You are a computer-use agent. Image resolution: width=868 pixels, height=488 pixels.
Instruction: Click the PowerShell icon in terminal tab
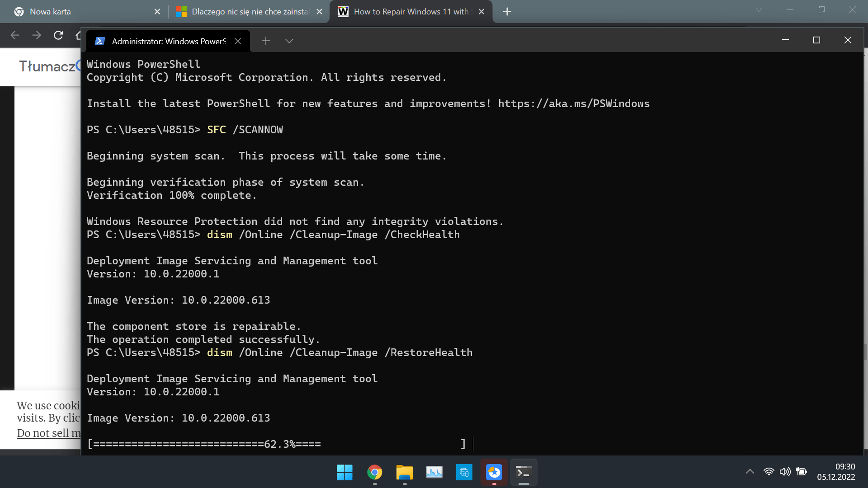coord(100,41)
